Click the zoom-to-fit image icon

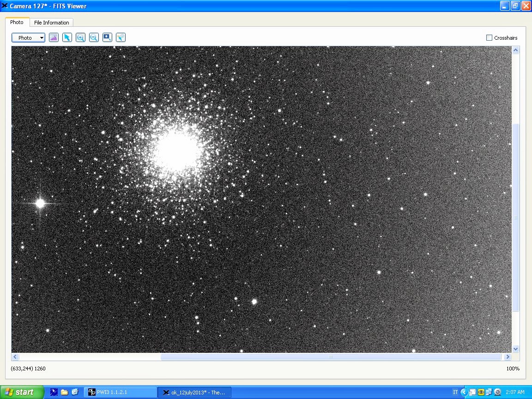point(107,38)
